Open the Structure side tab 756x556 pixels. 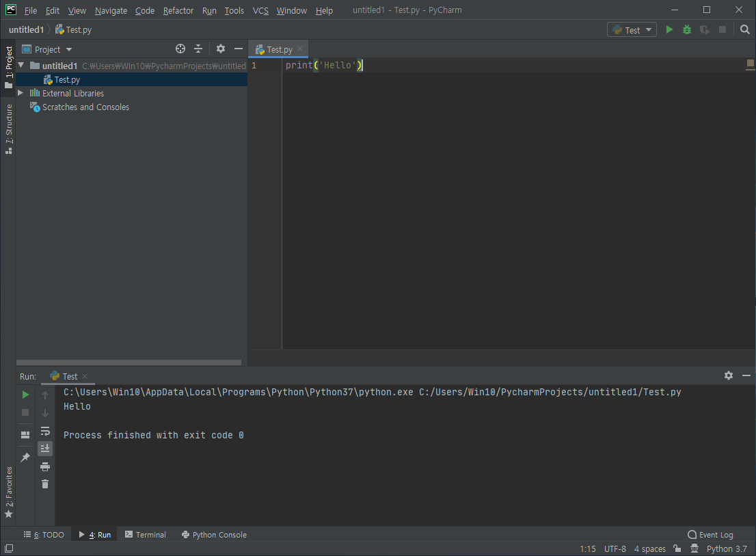[x=8, y=129]
